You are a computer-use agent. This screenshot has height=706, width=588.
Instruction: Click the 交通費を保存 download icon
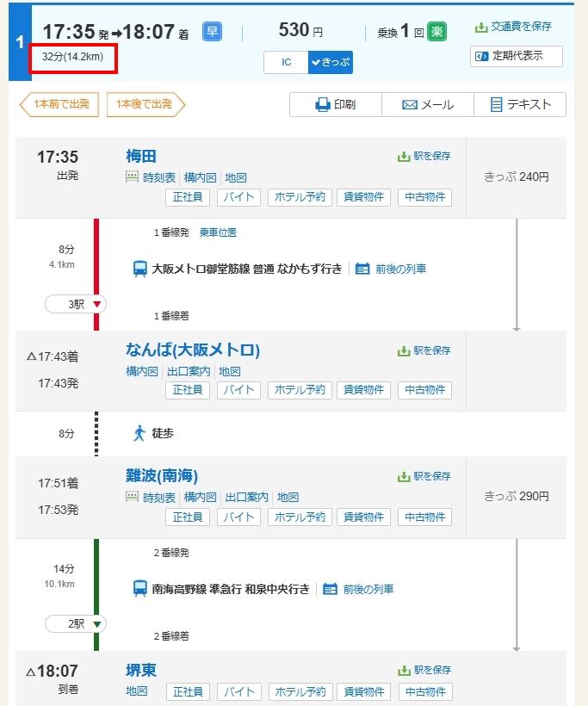pyautogui.click(x=481, y=27)
